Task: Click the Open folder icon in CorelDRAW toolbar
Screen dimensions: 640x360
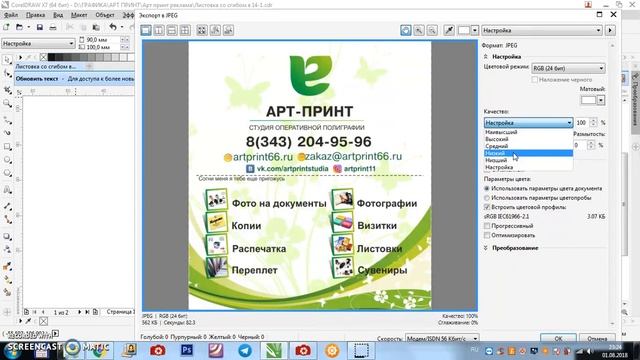Action: [19, 27]
